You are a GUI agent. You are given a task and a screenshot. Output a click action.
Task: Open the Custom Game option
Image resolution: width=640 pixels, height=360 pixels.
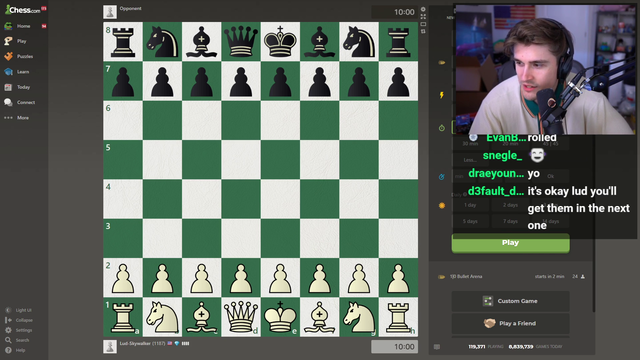click(x=510, y=301)
